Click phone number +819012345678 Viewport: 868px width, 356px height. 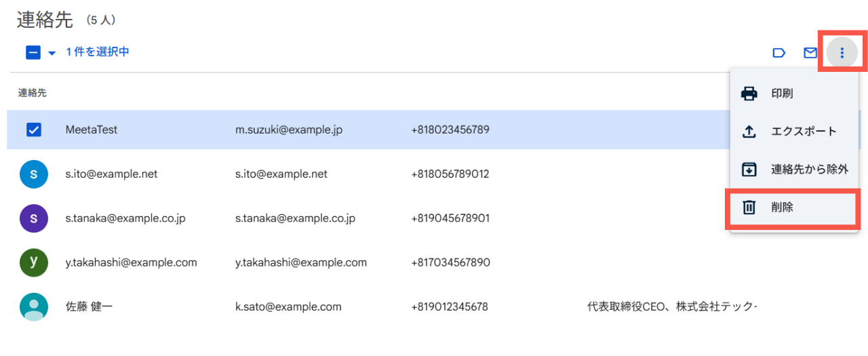(450, 306)
